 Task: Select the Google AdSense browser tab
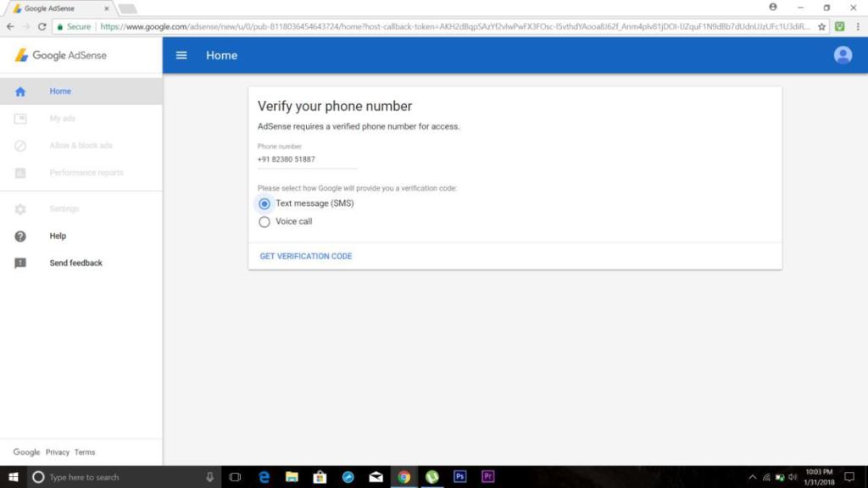point(58,8)
